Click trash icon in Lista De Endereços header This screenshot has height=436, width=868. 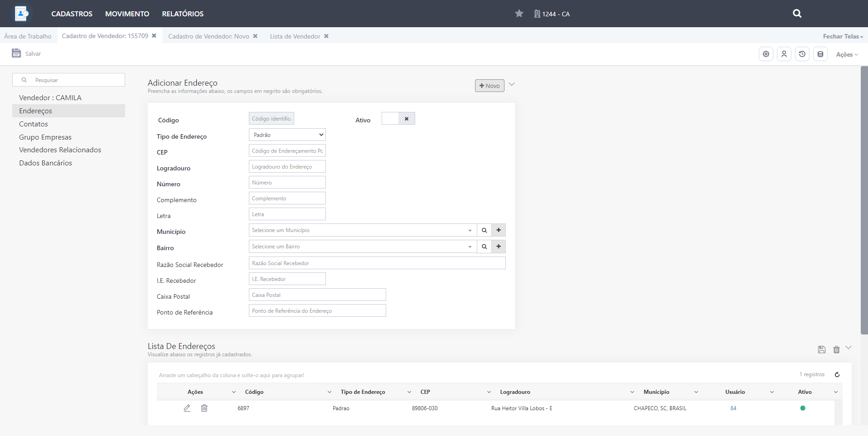[836, 349]
